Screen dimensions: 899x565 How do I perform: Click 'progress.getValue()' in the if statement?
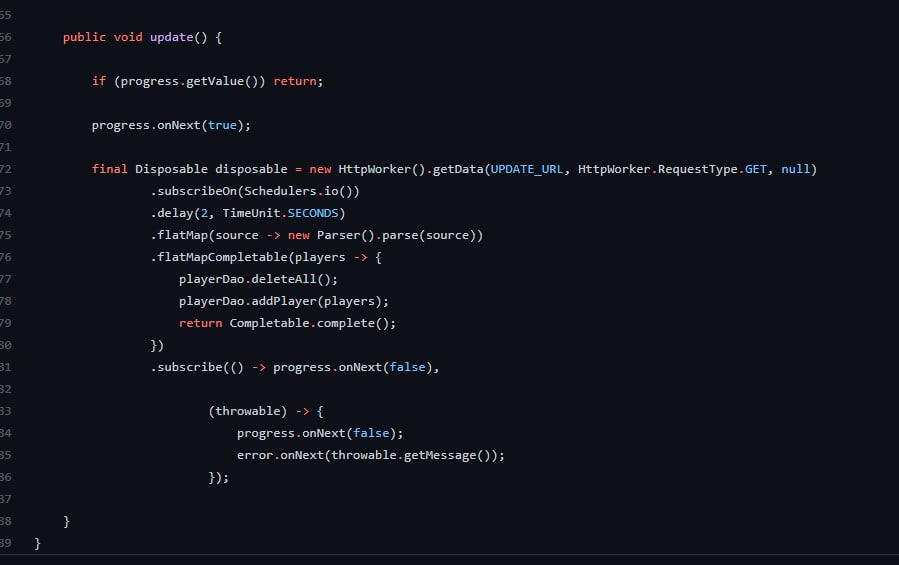point(190,81)
